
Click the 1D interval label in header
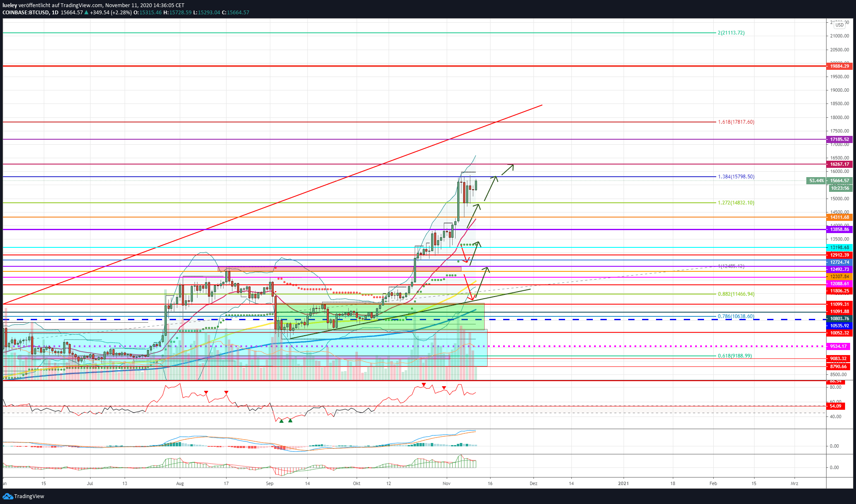click(x=55, y=13)
